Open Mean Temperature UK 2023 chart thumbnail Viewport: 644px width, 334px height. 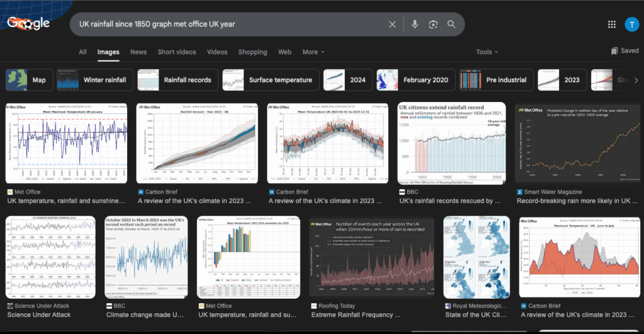coord(328,143)
